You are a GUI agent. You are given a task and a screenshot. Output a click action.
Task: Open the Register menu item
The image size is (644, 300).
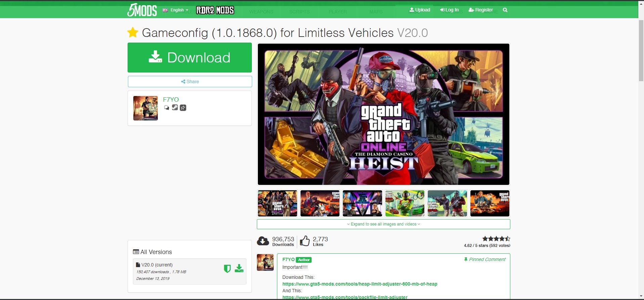(480, 10)
